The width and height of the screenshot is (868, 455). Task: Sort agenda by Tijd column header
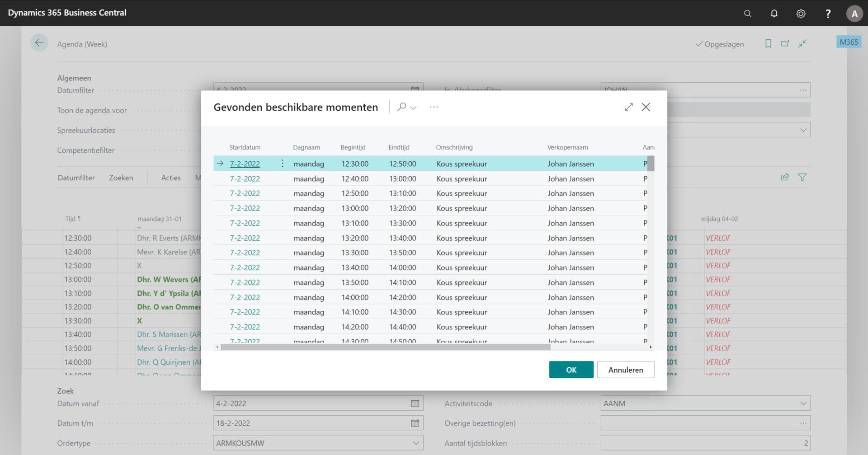(x=73, y=219)
